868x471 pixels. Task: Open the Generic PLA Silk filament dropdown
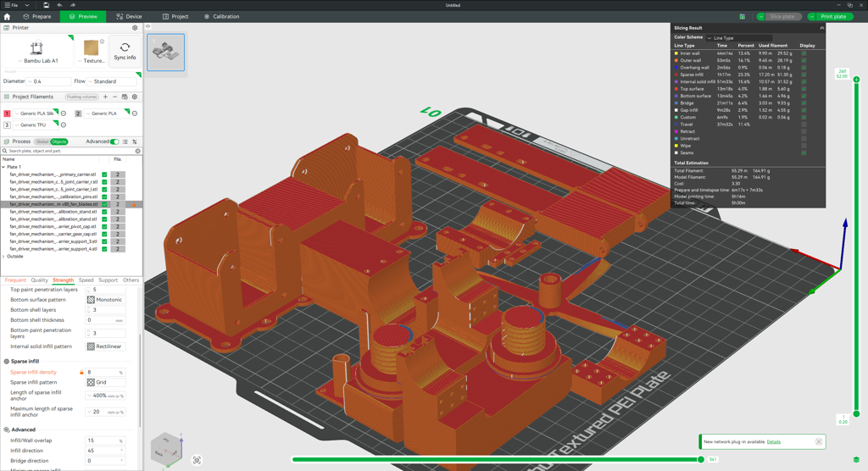pyautogui.click(x=37, y=114)
